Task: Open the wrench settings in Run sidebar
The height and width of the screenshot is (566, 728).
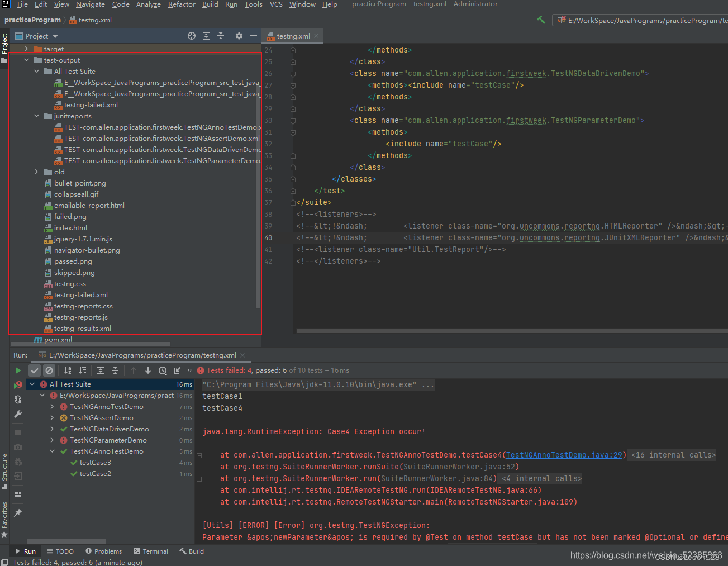Action: [x=18, y=414]
